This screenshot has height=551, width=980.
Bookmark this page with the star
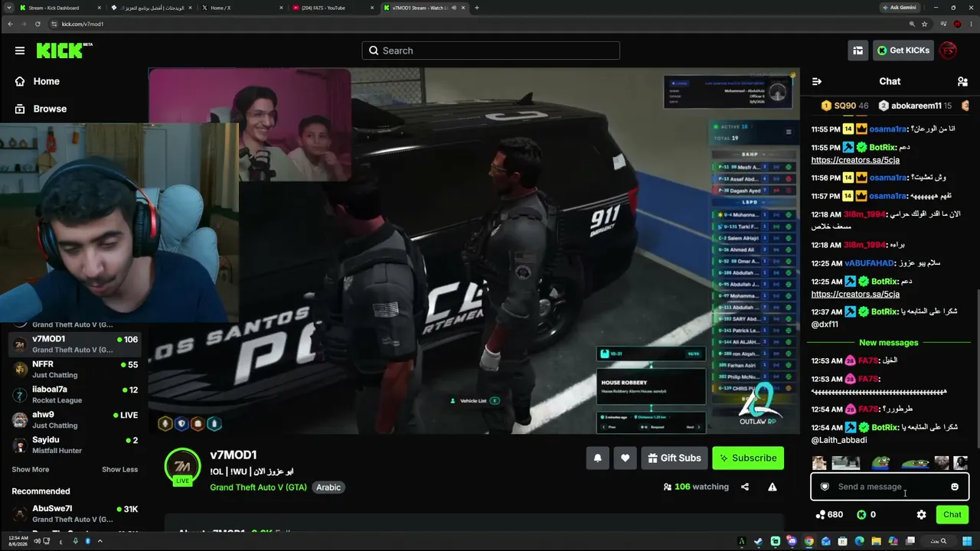pyautogui.click(x=924, y=24)
